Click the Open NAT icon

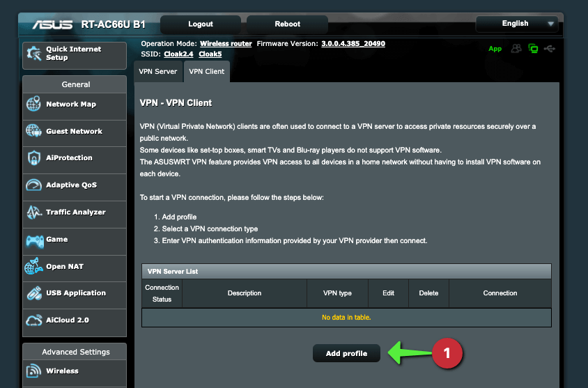point(33,266)
